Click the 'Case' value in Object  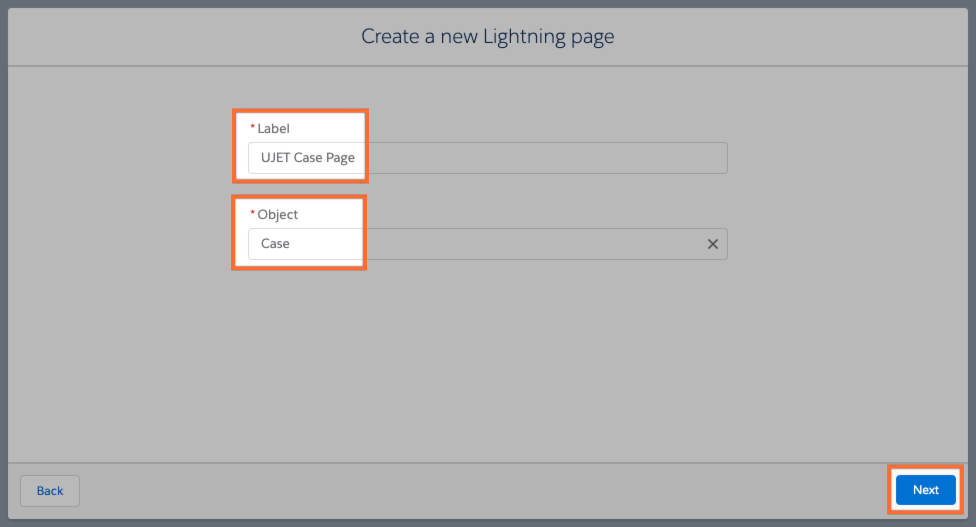(x=275, y=244)
